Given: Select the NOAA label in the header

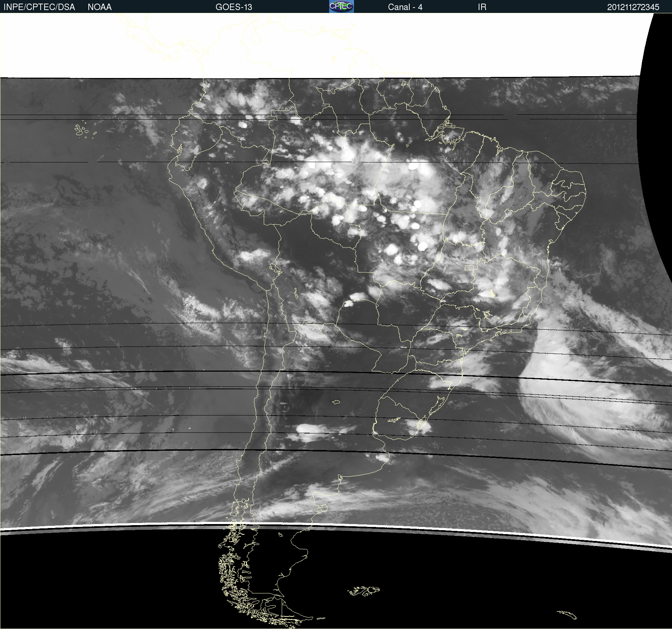Looking at the screenshot, I should click(x=100, y=7).
